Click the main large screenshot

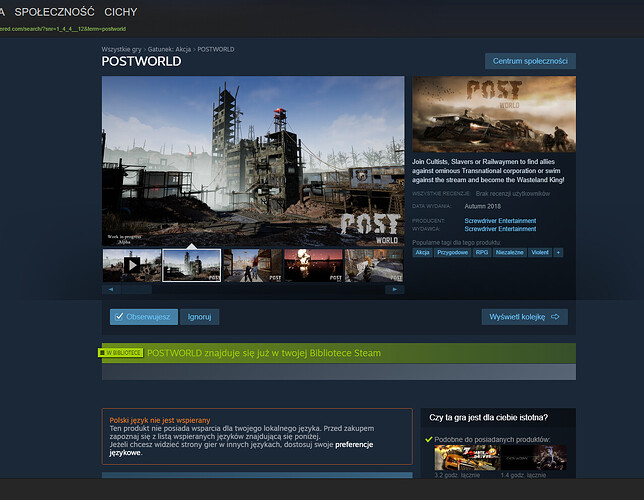click(x=253, y=161)
